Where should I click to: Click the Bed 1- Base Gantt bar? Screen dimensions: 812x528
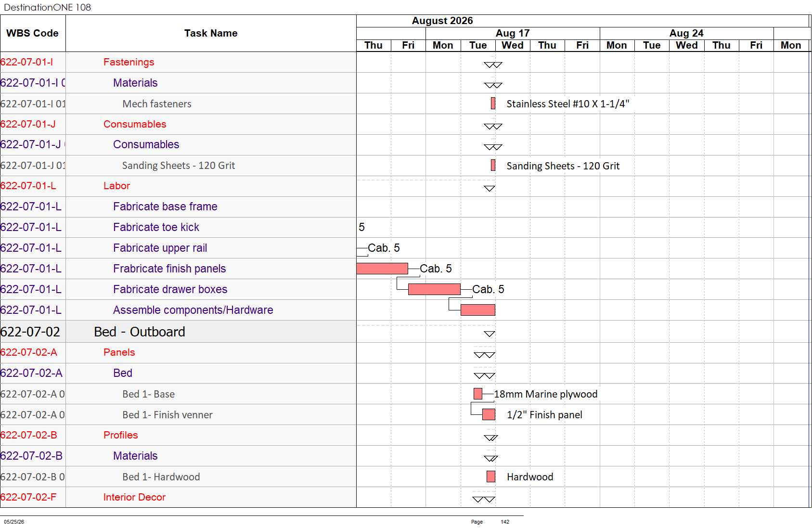tap(478, 394)
